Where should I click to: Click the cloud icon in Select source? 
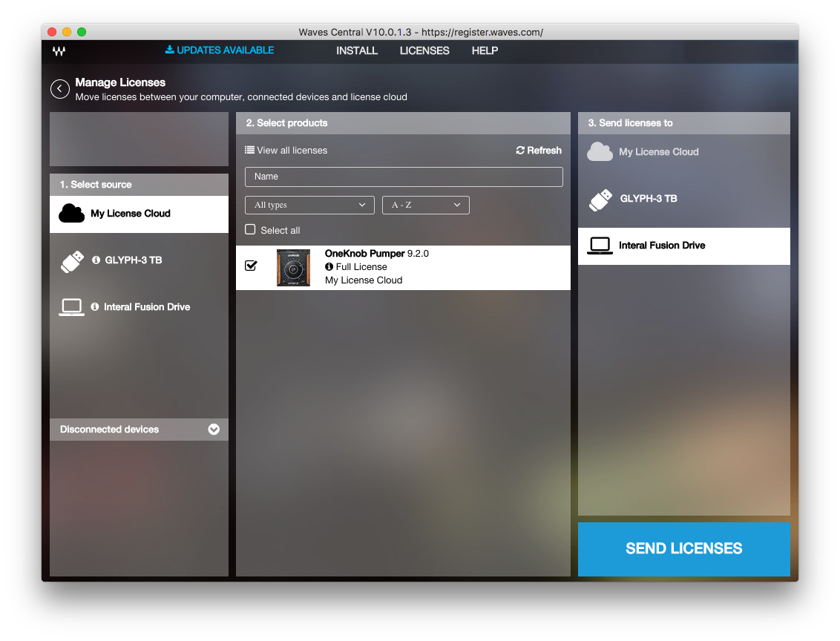pos(71,213)
